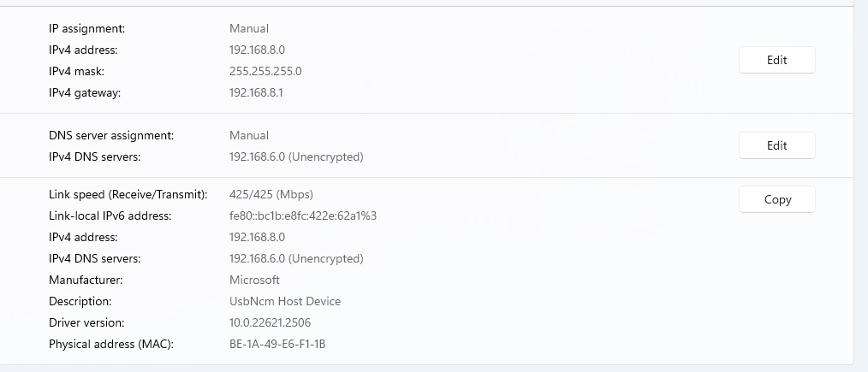Click the "Physical address (MAC):" label

pyautogui.click(x=111, y=344)
